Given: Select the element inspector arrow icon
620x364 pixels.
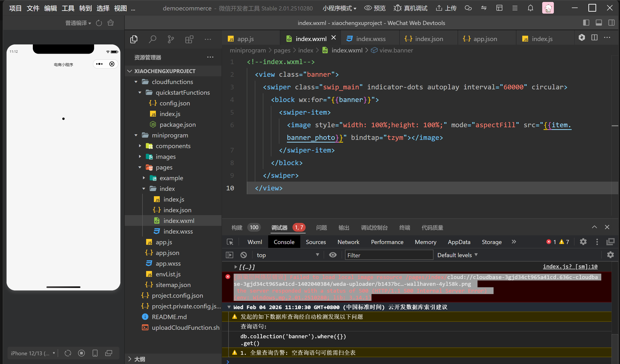Looking at the screenshot, I should click(230, 242).
